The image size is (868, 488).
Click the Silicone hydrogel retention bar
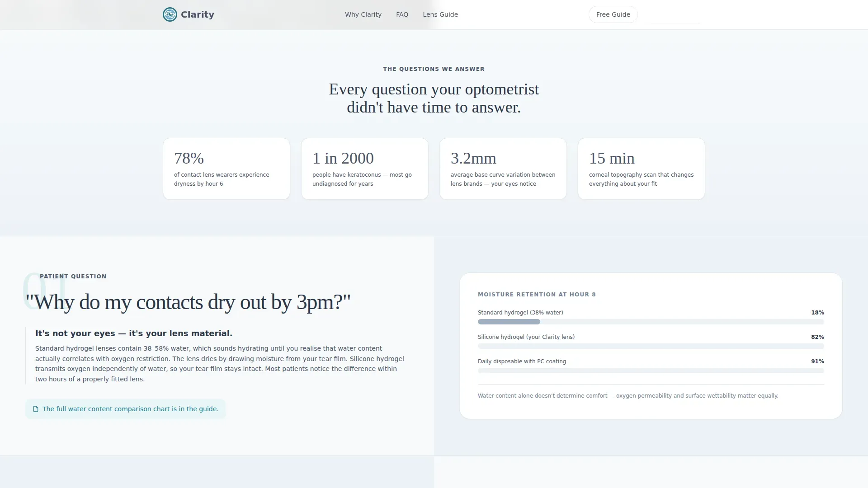click(x=651, y=346)
